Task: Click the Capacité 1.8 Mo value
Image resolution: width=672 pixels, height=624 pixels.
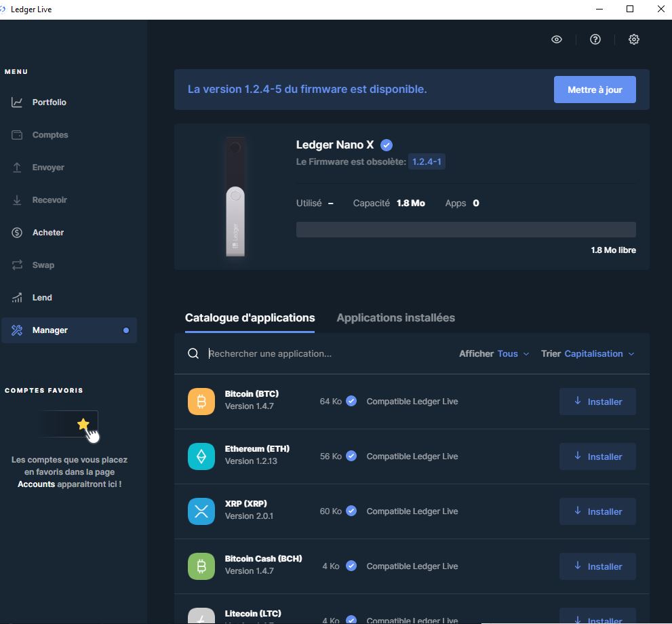Action: (410, 203)
